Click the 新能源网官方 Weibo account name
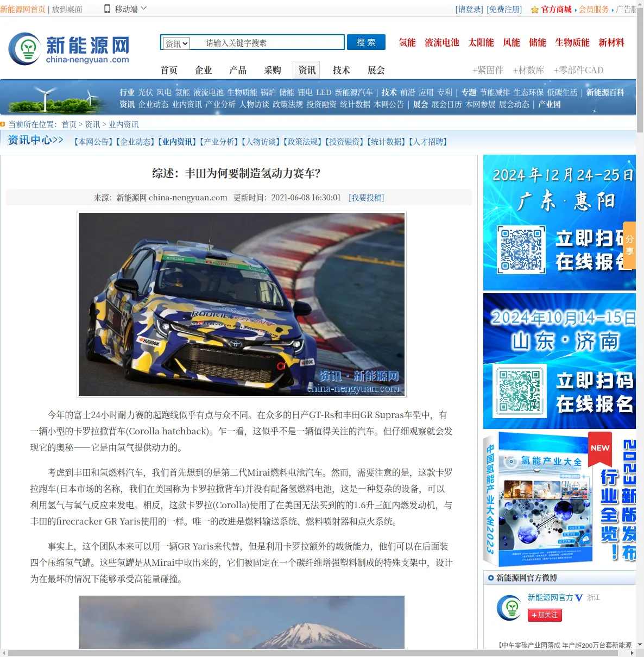This screenshot has height=657, width=644. [551, 597]
